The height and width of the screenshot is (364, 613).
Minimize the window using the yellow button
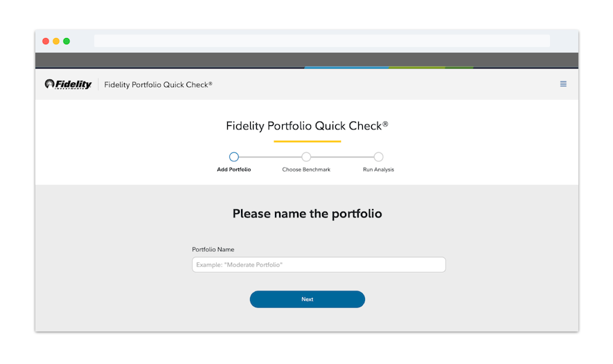click(x=56, y=41)
